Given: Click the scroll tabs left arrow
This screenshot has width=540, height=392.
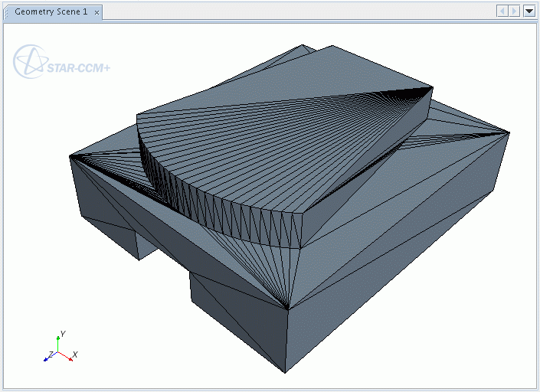Looking at the screenshot, I should (502, 11).
